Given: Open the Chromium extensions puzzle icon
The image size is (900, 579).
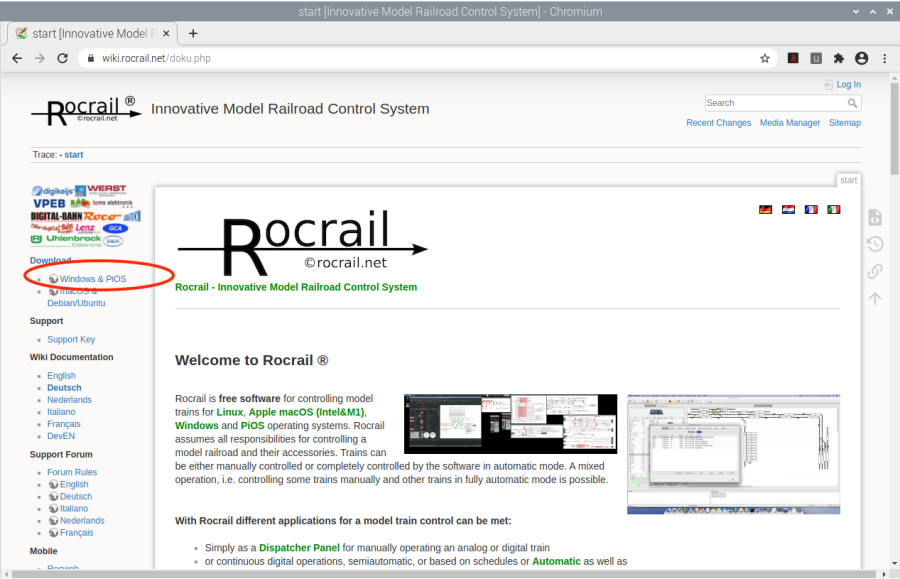Looking at the screenshot, I should click(839, 58).
